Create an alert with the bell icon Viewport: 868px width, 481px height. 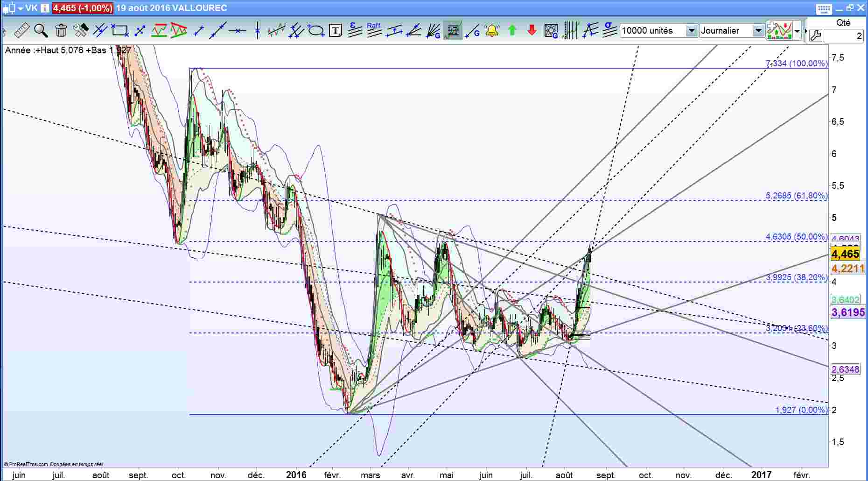(x=492, y=31)
